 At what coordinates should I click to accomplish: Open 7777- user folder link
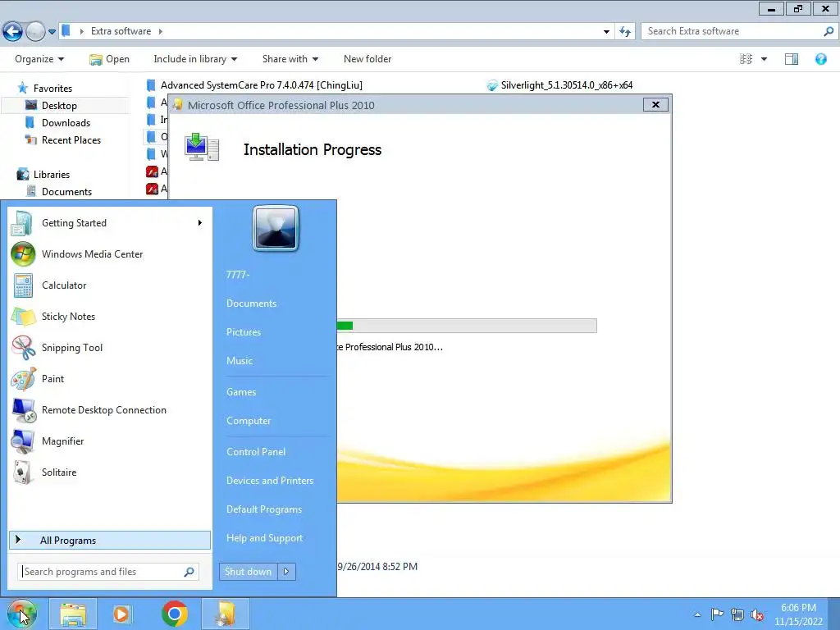click(238, 274)
